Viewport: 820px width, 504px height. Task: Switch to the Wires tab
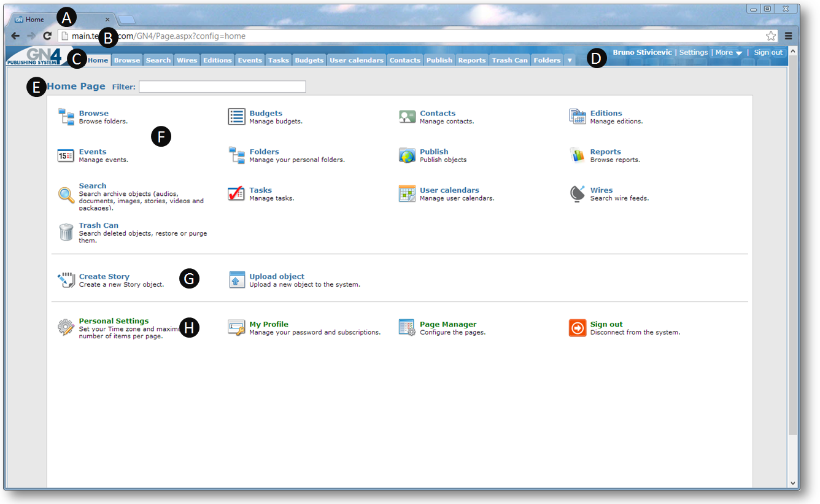point(187,60)
